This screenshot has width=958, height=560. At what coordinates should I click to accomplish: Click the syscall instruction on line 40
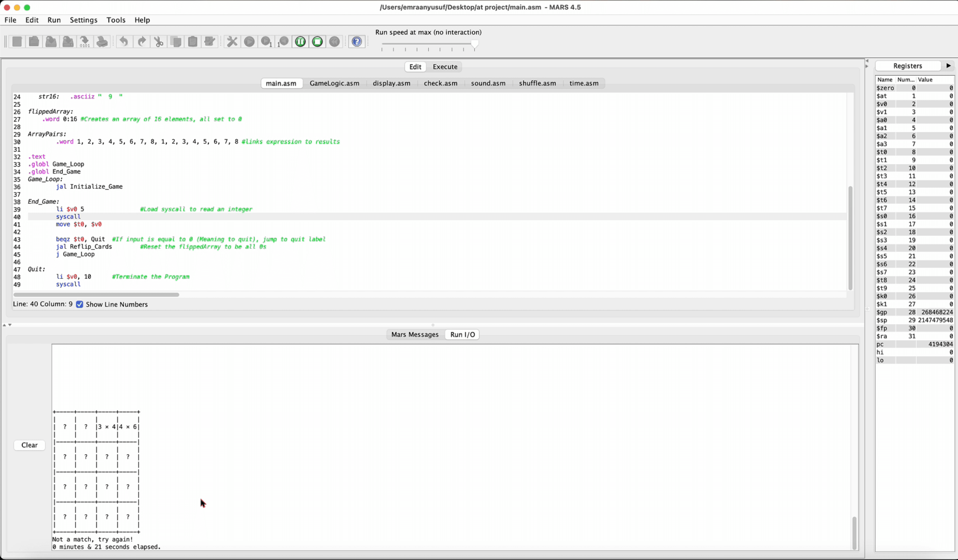(68, 217)
